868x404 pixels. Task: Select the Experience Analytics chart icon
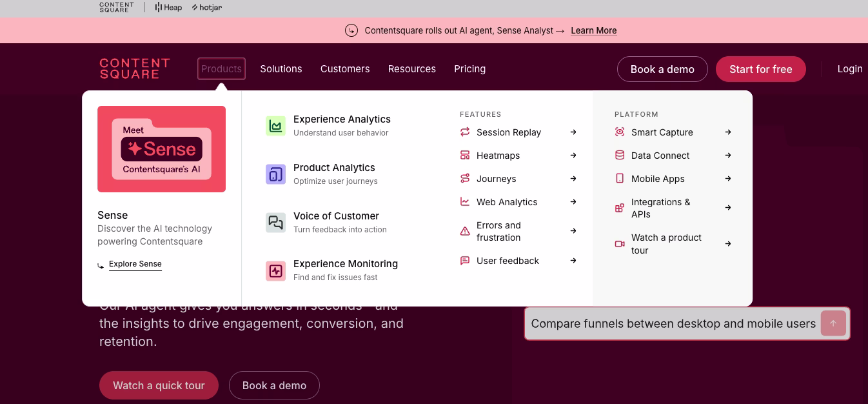[x=276, y=126]
